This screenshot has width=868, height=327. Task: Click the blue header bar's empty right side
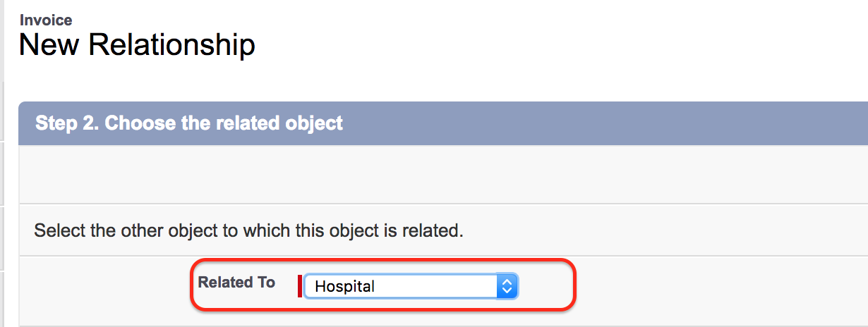(607, 123)
